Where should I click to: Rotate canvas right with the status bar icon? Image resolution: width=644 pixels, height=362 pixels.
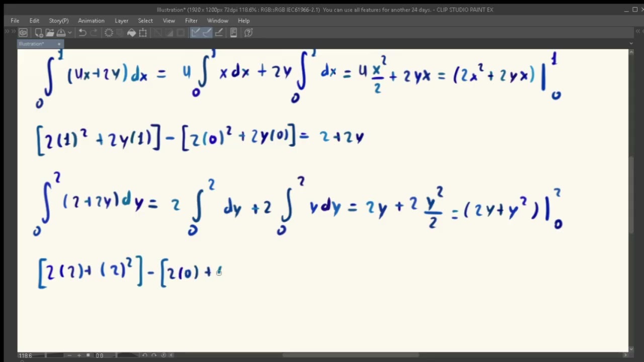(153, 355)
